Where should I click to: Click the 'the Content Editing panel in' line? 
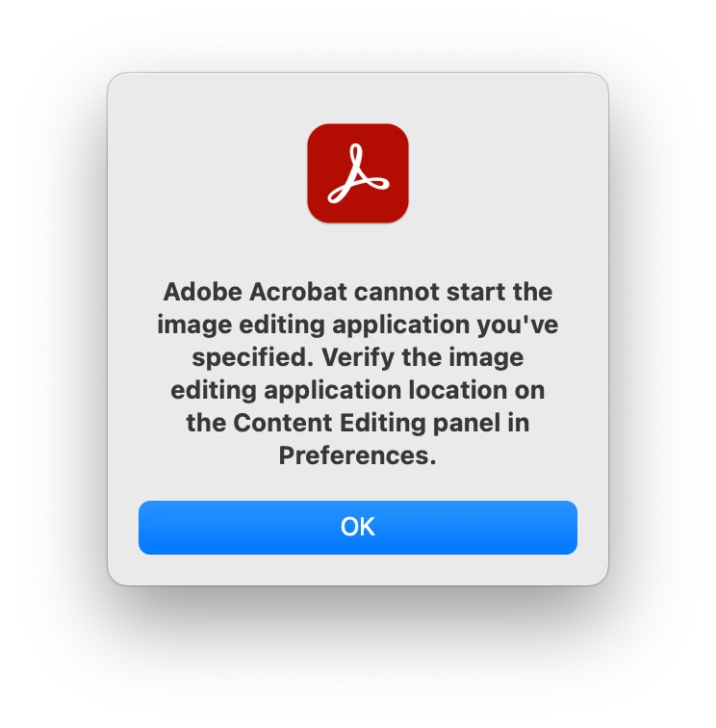click(358, 423)
